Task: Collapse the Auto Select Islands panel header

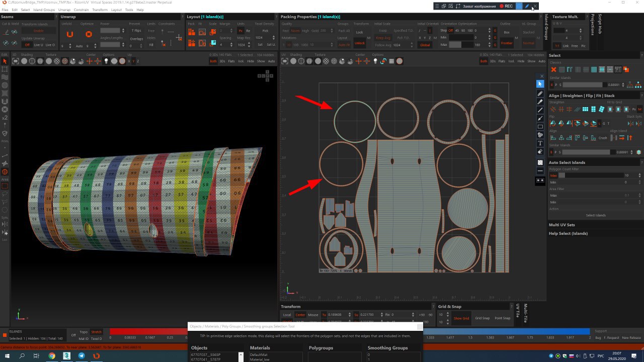Action: 567,162
